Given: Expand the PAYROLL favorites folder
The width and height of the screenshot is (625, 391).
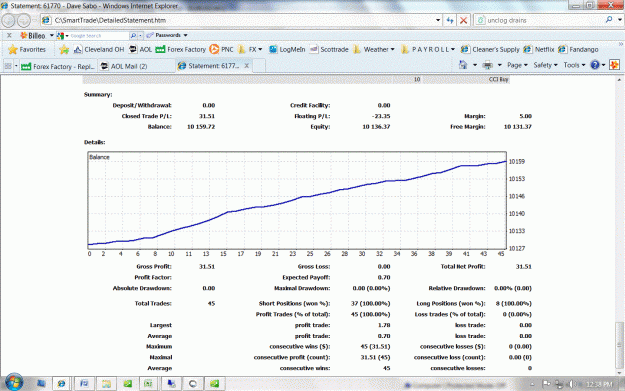Looking at the screenshot, I should pos(428,49).
